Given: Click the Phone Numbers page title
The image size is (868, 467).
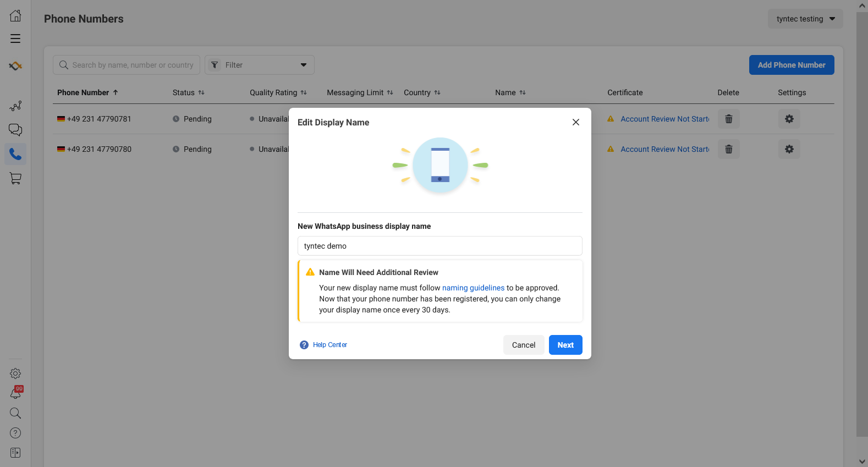Looking at the screenshot, I should [x=84, y=19].
